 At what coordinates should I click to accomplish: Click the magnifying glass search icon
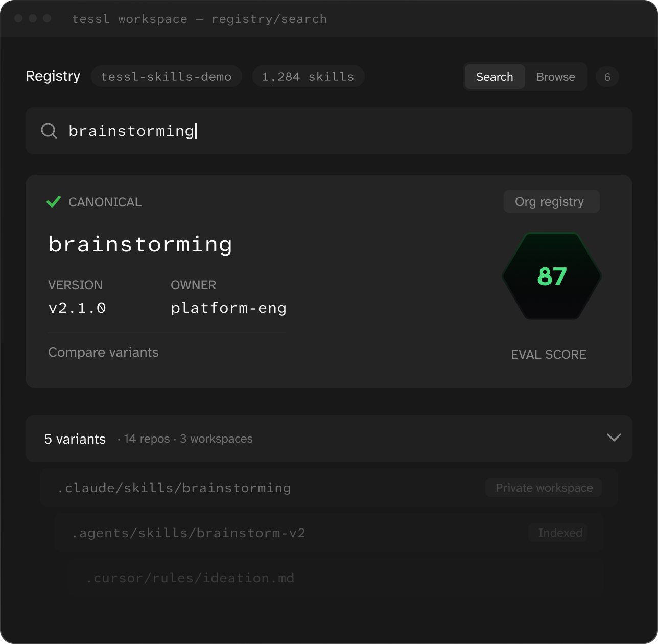pos(49,131)
